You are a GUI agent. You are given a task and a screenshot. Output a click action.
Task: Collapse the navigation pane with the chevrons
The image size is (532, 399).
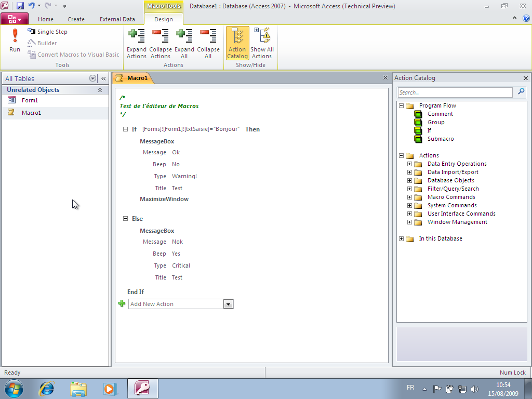tap(103, 78)
